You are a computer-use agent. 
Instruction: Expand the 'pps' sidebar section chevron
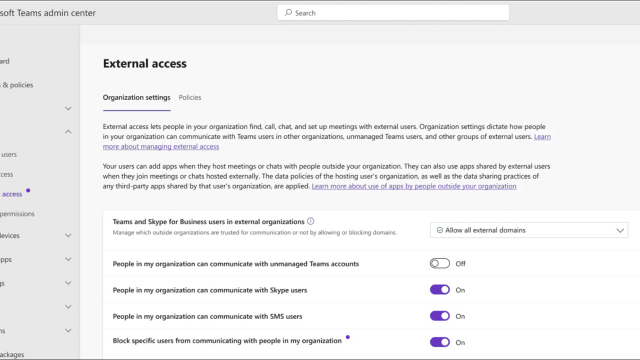coord(68,259)
